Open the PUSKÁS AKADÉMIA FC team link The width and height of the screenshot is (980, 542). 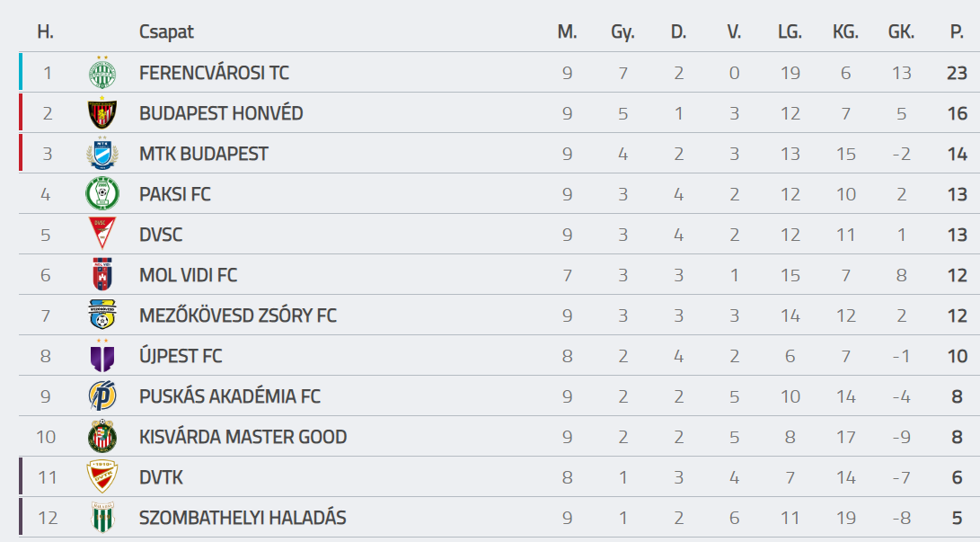(229, 396)
